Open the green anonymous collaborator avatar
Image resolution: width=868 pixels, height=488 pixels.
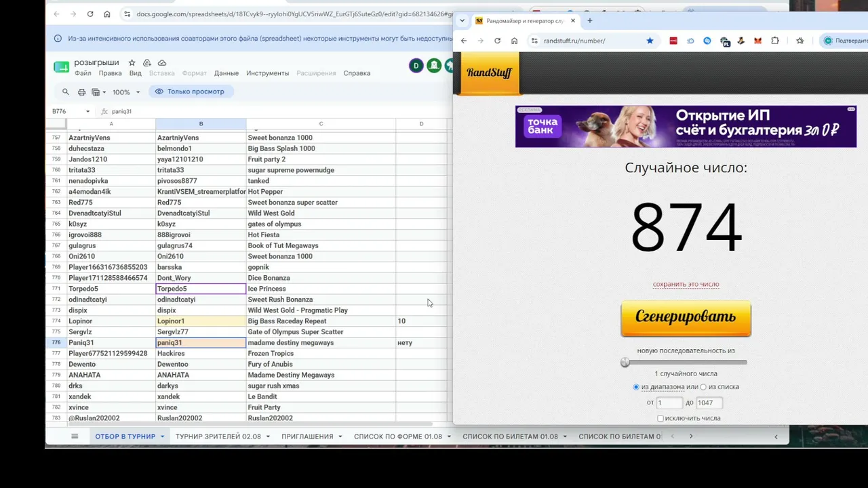tap(434, 66)
